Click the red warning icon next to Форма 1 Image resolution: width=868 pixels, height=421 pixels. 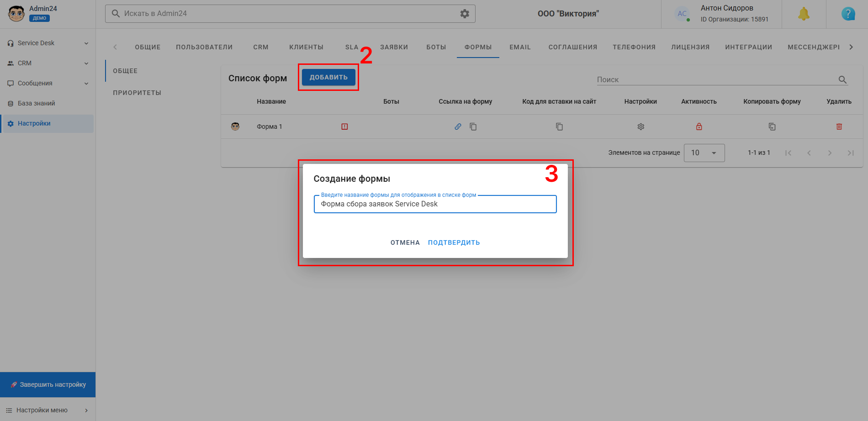pyautogui.click(x=344, y=126)
